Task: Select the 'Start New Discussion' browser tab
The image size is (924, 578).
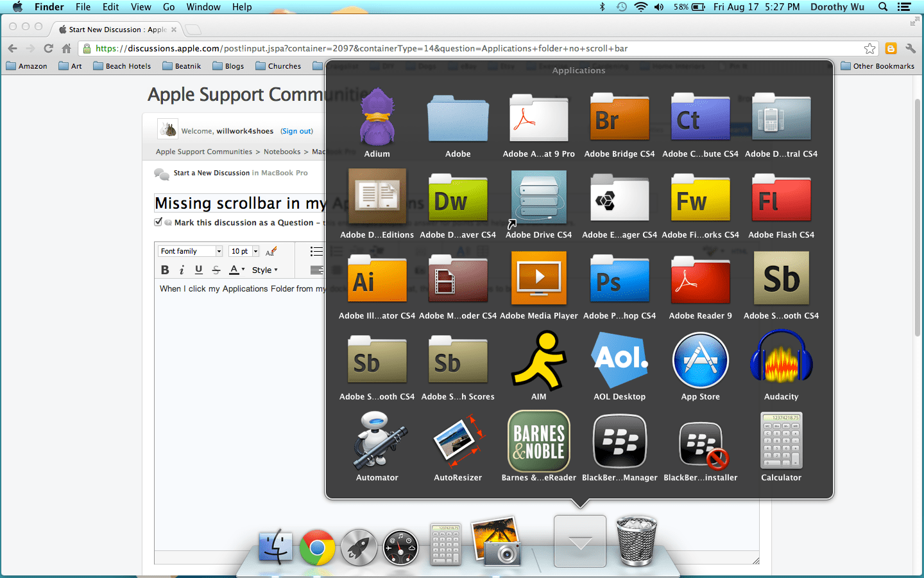Action: (116, 29)
